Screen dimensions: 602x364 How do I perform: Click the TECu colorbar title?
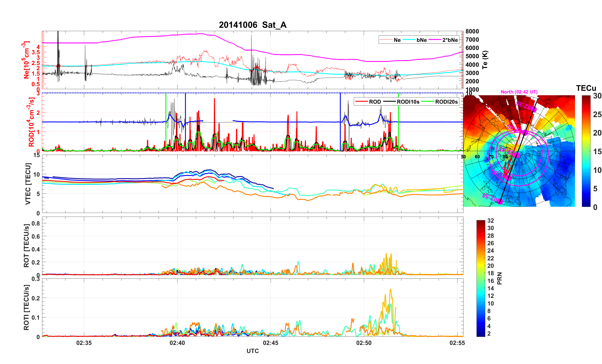click(x=586, y=88)
